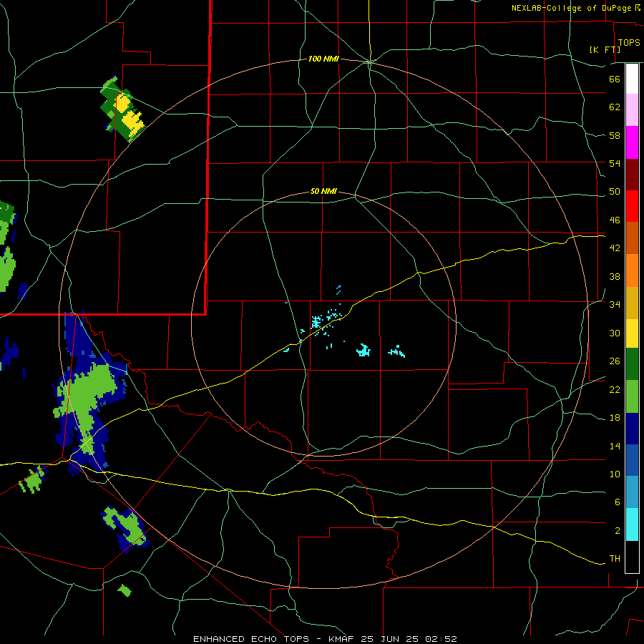
Task: Click the legend value '34'
Action: pyautogui.click(x=615, y=305)
